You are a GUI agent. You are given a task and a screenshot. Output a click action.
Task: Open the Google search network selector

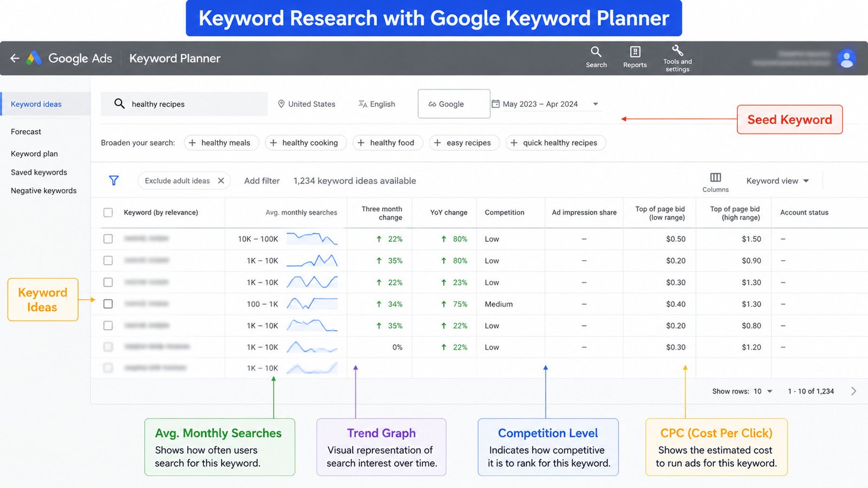[x=454, y=104]
